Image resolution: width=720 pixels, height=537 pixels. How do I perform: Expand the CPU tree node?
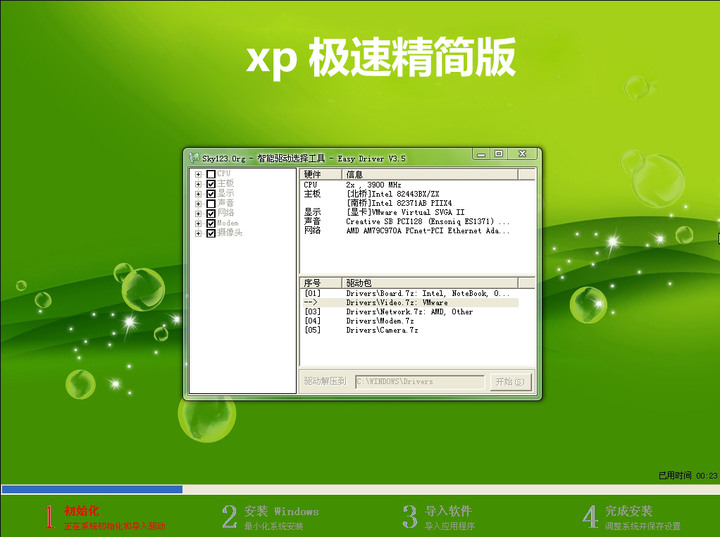198,174
